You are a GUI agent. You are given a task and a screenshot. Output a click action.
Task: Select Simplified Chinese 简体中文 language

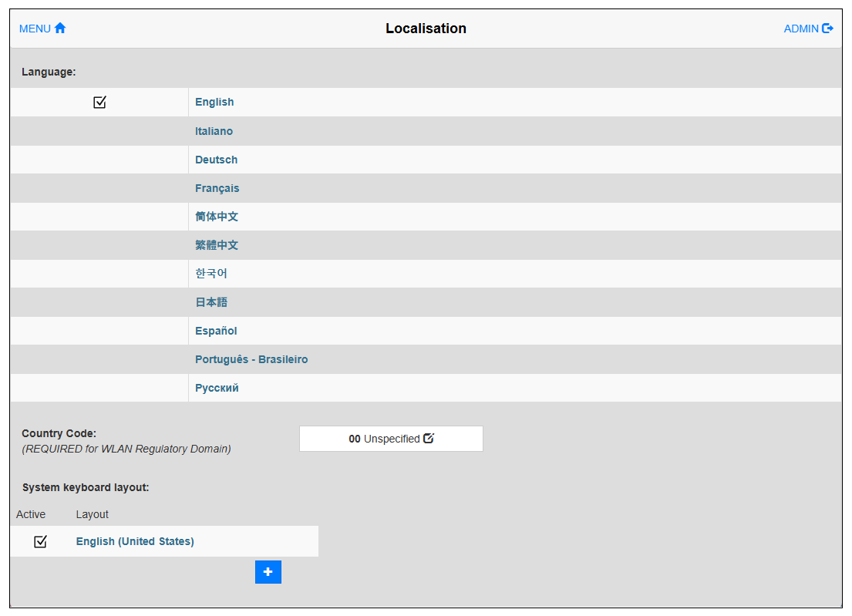217,217
